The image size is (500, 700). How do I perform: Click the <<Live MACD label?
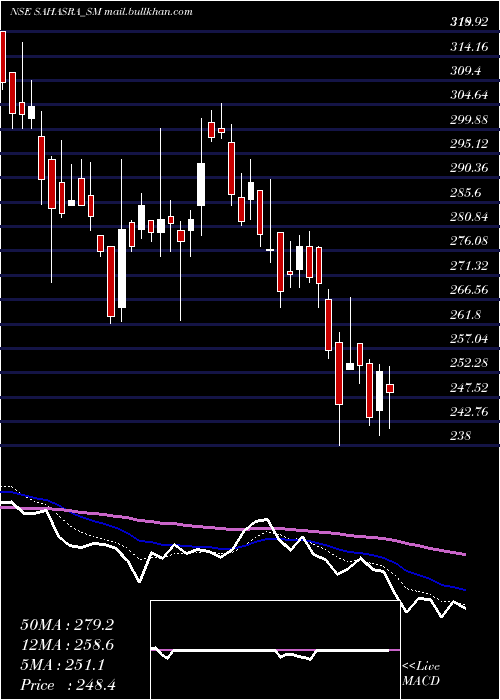point(421,674)
